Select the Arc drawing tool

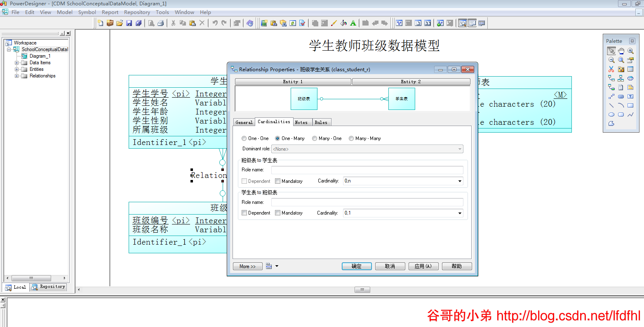[x=621, y=105]
